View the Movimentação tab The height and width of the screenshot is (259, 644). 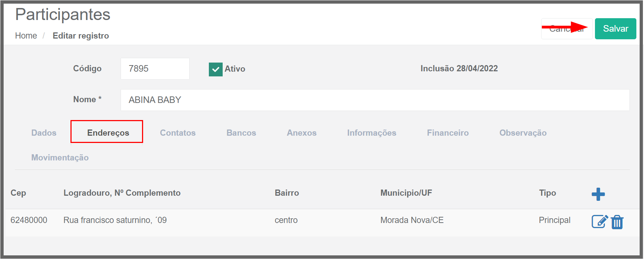pos(60,158)
